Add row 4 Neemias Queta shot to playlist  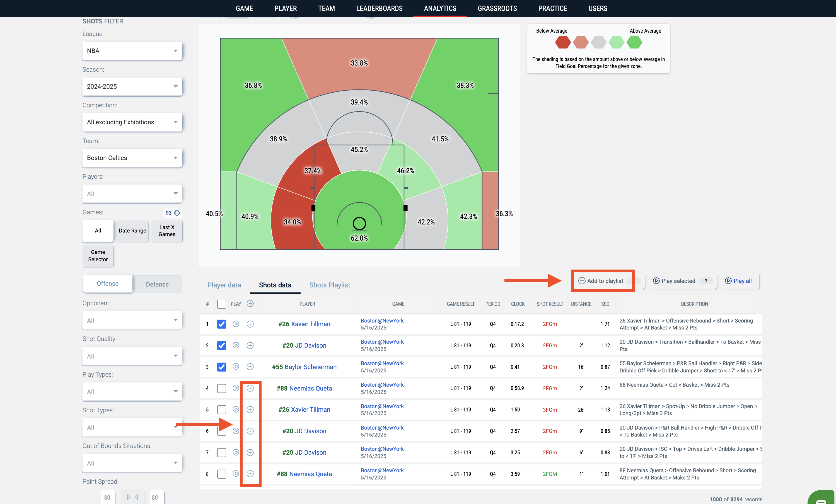[250, 388]
